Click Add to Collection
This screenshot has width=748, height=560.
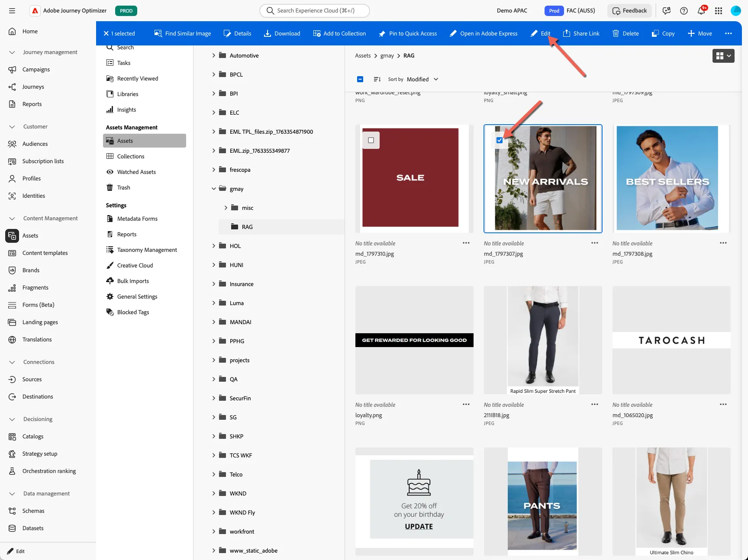tap(339, 33)
